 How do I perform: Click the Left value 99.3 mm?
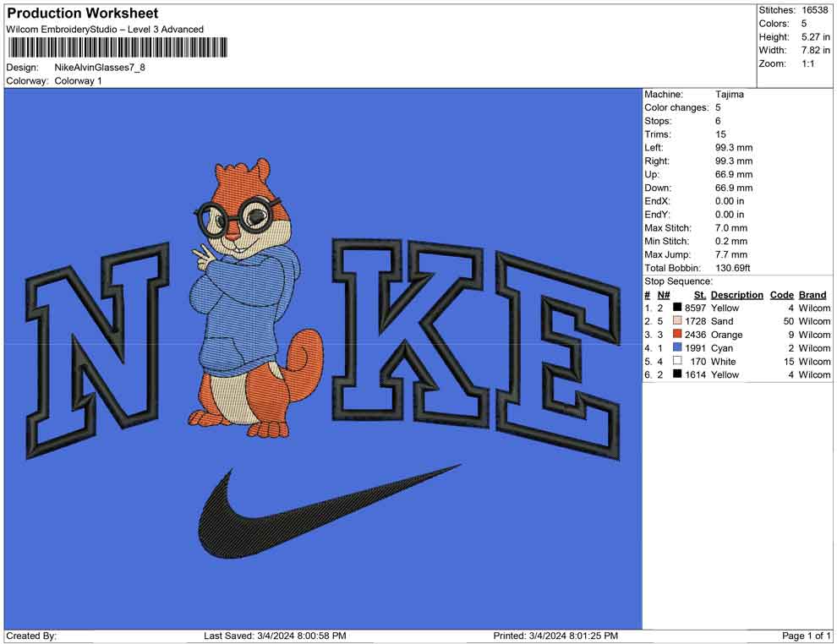[x=734, y=147]
